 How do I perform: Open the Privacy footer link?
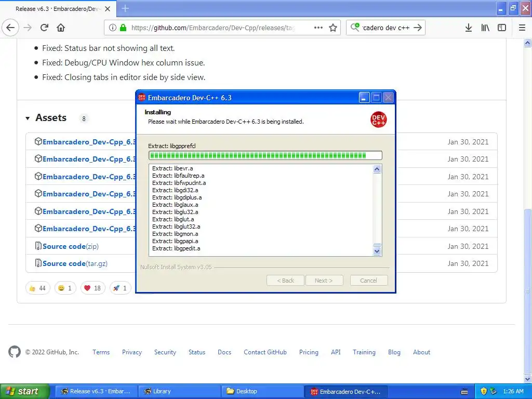[x=132, y=352]
